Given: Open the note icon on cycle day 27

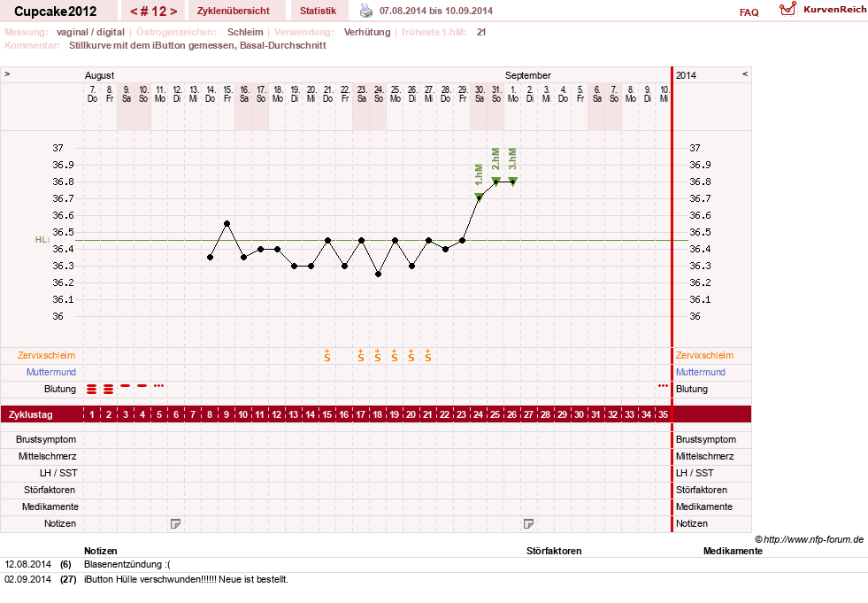Looking at the screenshot, I should [x=528, y=523].
